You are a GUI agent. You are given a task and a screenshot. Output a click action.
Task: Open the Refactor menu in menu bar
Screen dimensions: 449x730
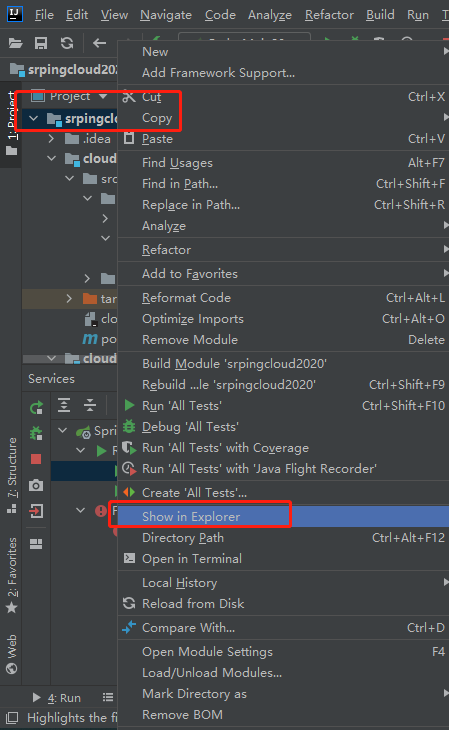[329, 15]
